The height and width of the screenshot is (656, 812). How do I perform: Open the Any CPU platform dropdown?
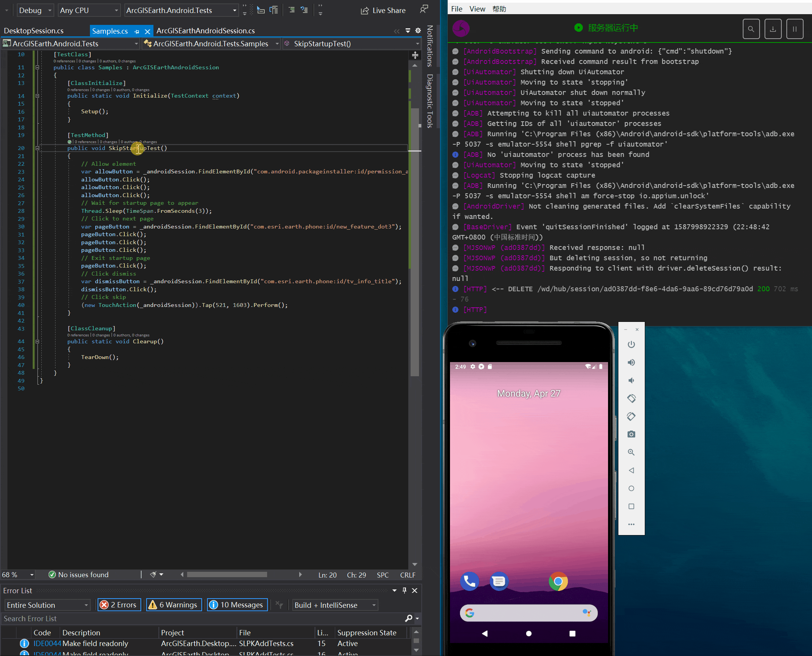89,10
